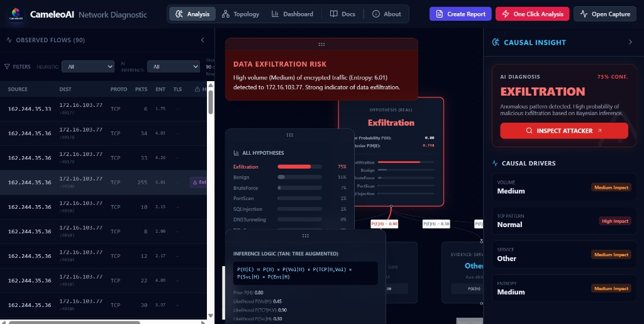Select the flow row with 255 packets
644x324 pixels.
pos(103,182)
